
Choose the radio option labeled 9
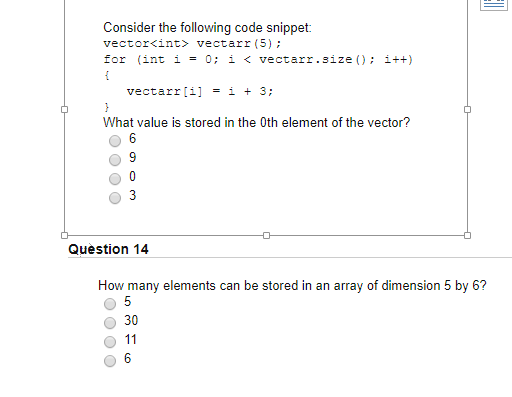coord(115,160)
